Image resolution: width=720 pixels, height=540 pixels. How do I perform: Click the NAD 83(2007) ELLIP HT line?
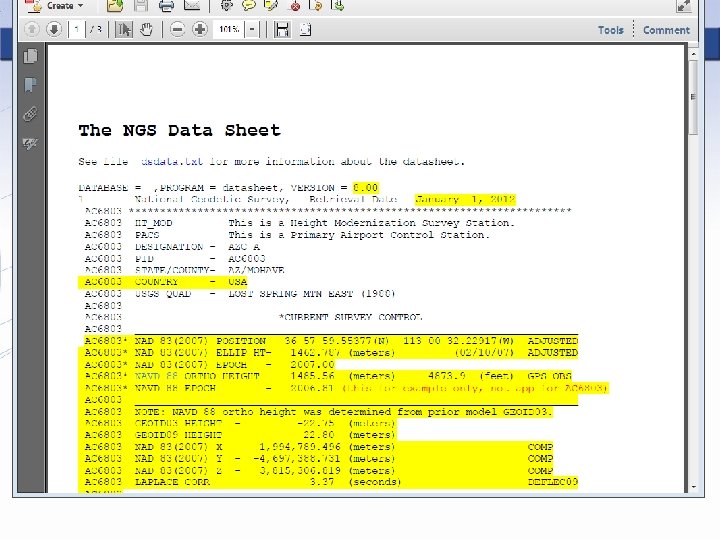[x=331, y=353]
